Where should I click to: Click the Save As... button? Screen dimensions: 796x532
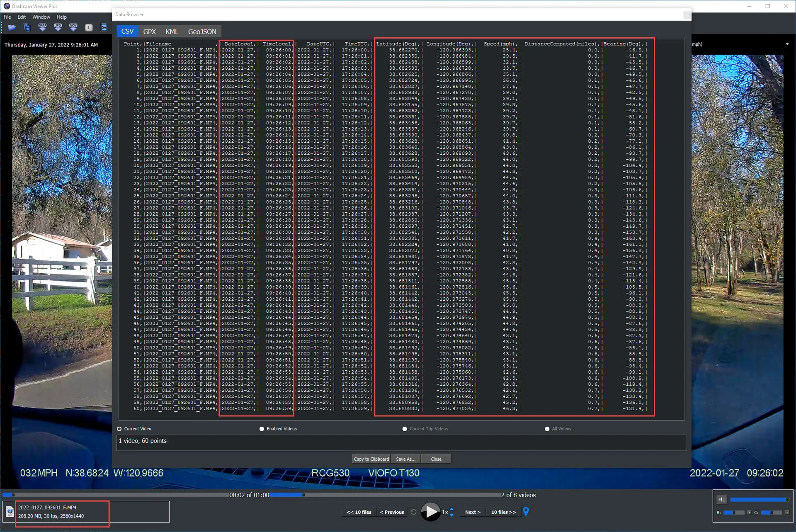tap(405, 459)
